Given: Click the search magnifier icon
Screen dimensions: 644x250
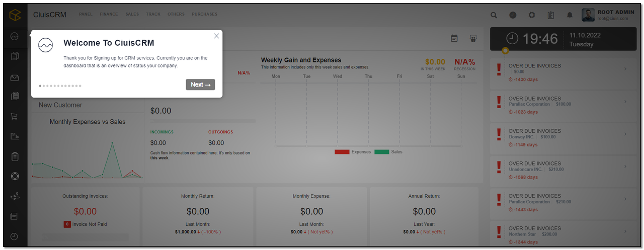Looking at the screenshot, I should [494, 15].
